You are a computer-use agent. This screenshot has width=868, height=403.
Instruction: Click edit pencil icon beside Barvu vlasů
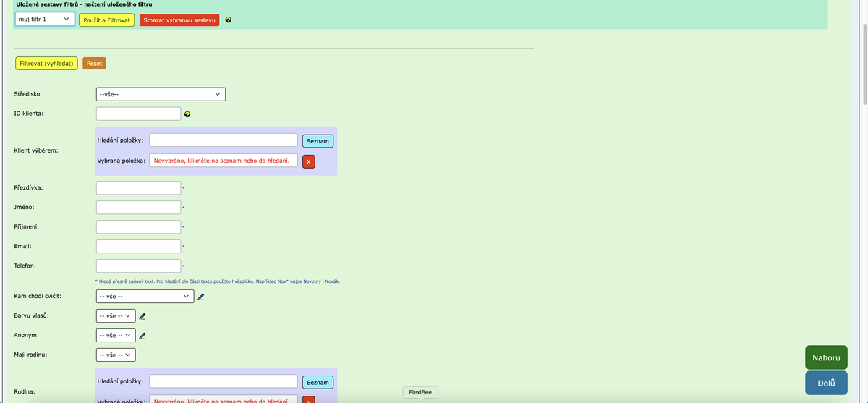(x=142, y=316)
